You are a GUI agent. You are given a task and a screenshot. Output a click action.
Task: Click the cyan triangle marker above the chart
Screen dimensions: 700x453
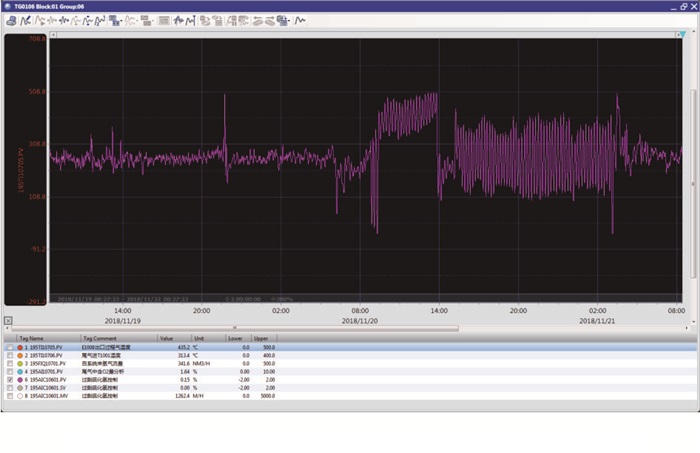pos(682,34)
